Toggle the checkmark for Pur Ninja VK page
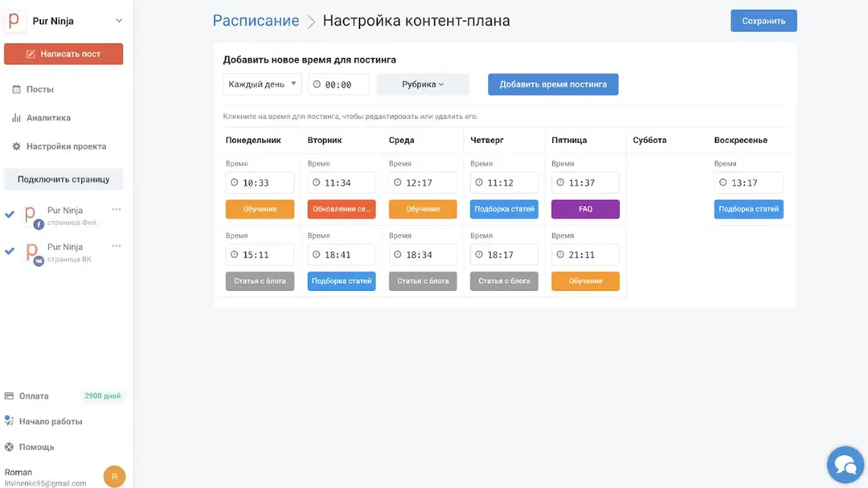This screenshot has width=868, height=488. [10, 251]
